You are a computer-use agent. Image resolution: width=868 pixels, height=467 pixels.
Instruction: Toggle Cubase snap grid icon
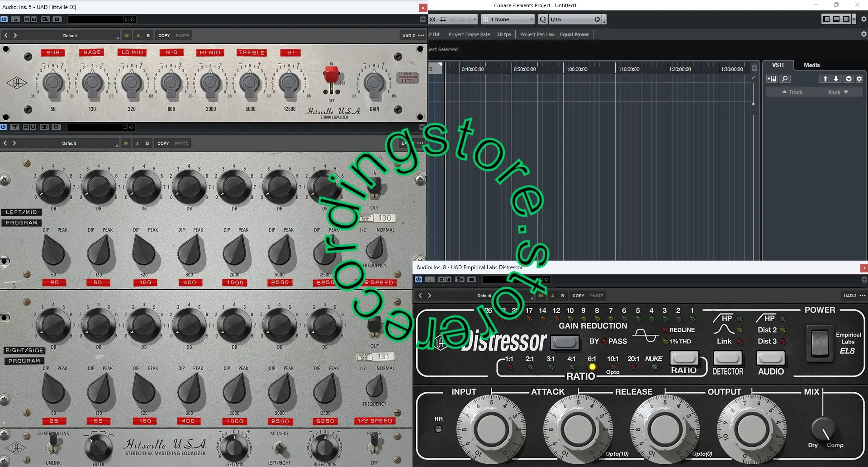tap(443, 19)
